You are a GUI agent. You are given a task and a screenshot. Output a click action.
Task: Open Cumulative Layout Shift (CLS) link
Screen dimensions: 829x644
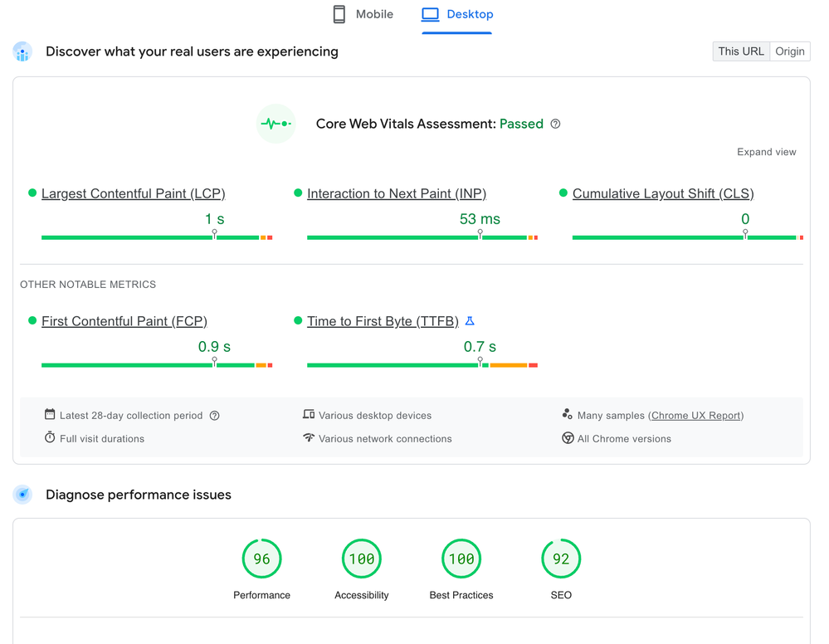pyautogui.click(x=663, y=193)
